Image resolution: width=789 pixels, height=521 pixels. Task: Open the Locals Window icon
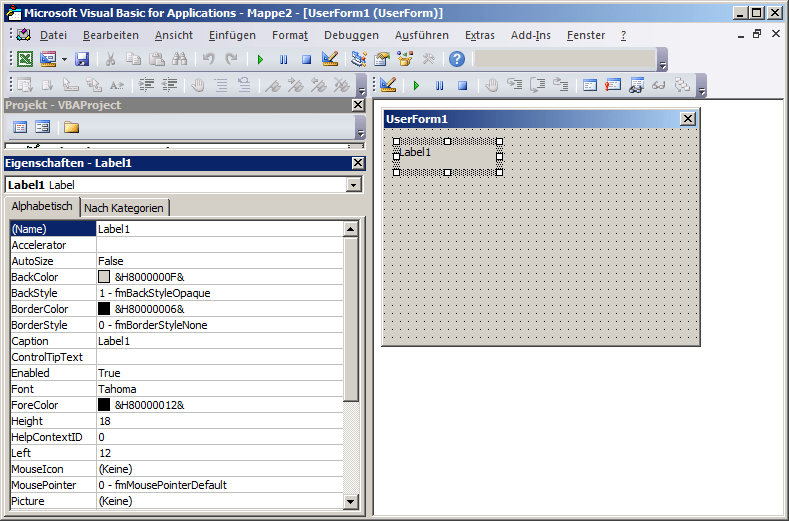click(x=590, y=85)
